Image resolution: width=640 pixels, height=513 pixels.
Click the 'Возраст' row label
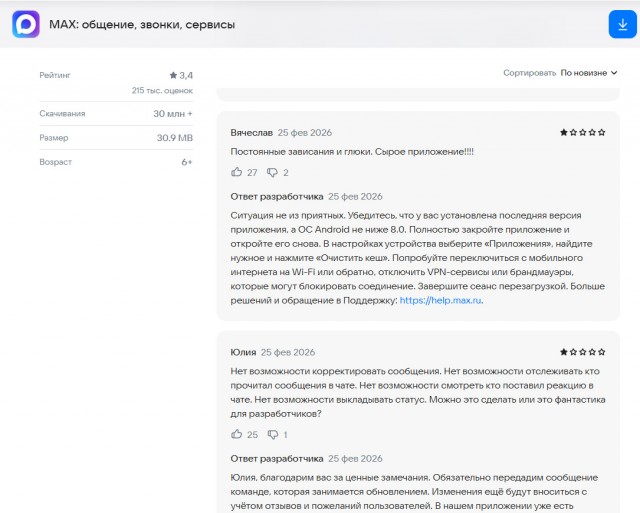[x=56, y=162]
